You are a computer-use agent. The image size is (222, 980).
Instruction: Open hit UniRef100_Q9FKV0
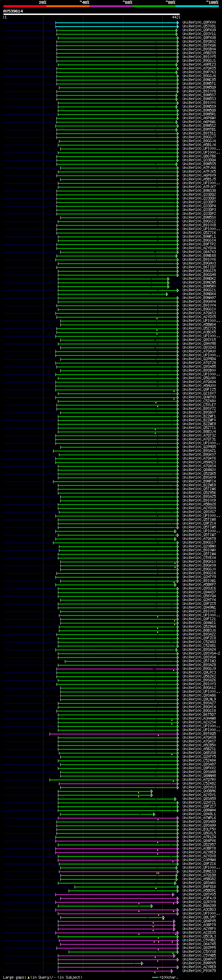199,23
